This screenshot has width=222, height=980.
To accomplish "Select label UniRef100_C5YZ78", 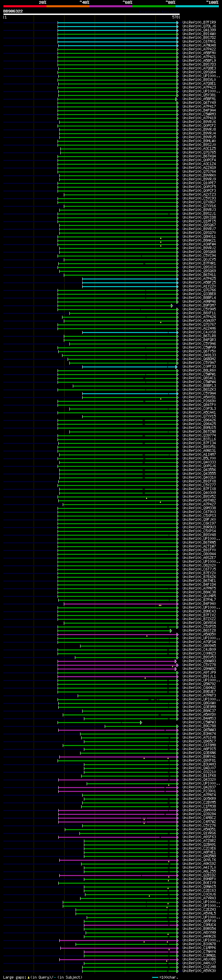I will coord(199,665).
